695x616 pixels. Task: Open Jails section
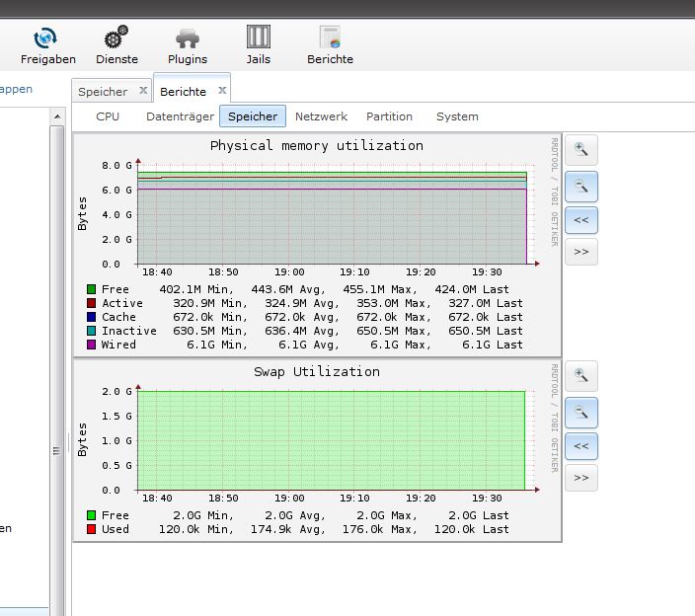259,46
